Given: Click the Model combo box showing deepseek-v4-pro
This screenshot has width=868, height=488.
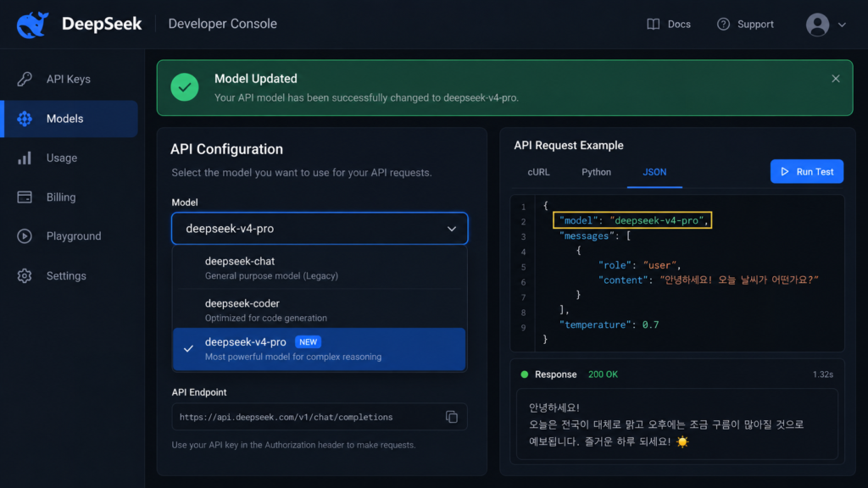Looking at the screenshot, I should (320, 229).
